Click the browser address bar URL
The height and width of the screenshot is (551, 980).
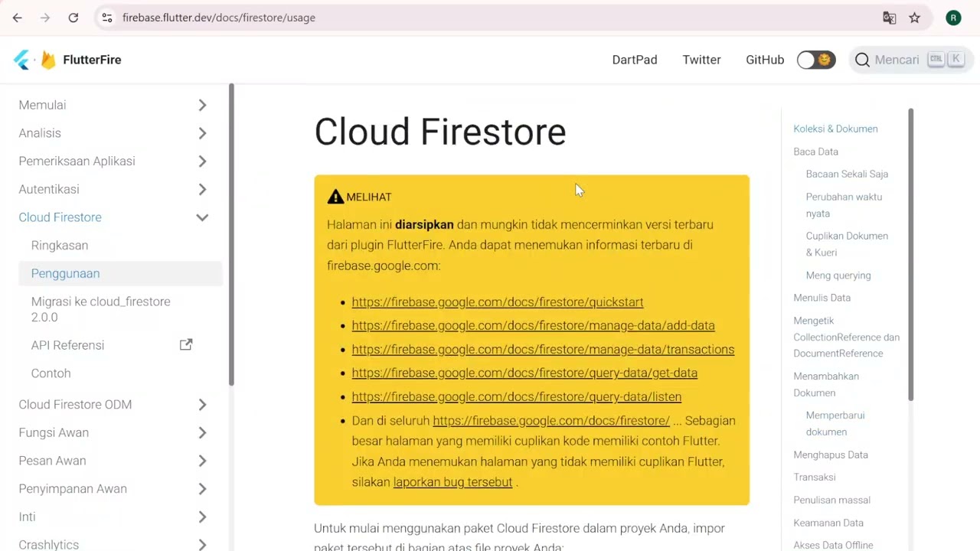pyautogui.click(x=219, y=18)
